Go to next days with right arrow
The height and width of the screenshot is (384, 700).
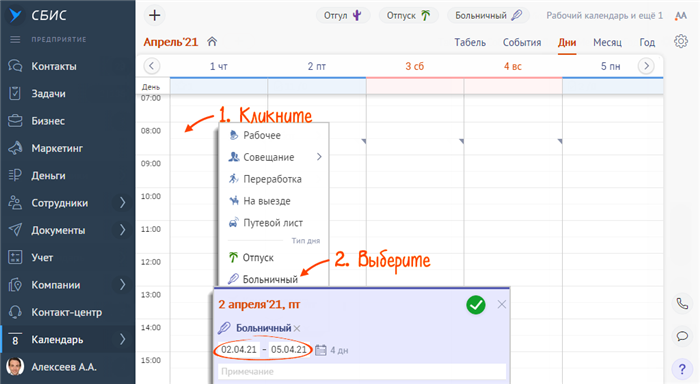click(x=646, y=66)
